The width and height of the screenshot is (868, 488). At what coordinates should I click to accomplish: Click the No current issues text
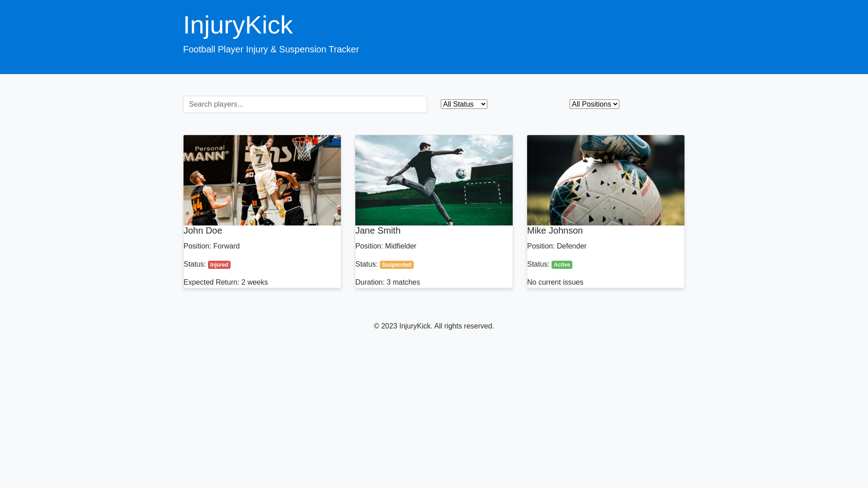click(x=555, y=282)
